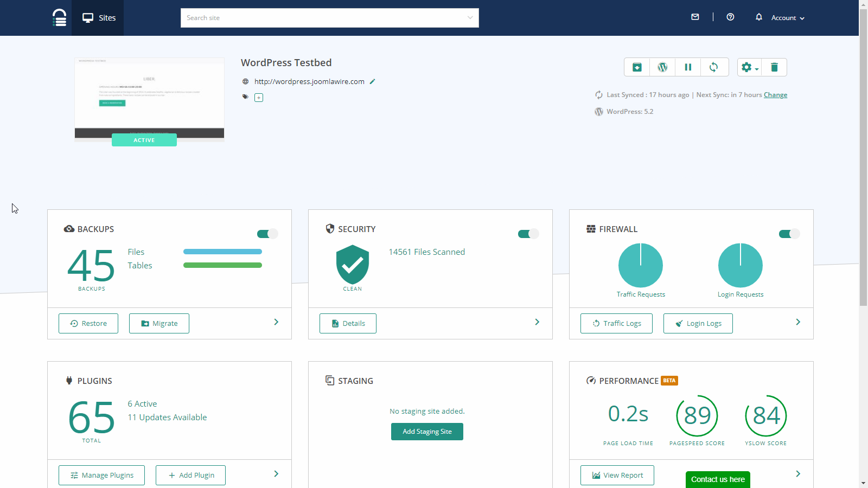868x488 pixels.
Task: Toggle the Security switch
Action: pos(528,234)
